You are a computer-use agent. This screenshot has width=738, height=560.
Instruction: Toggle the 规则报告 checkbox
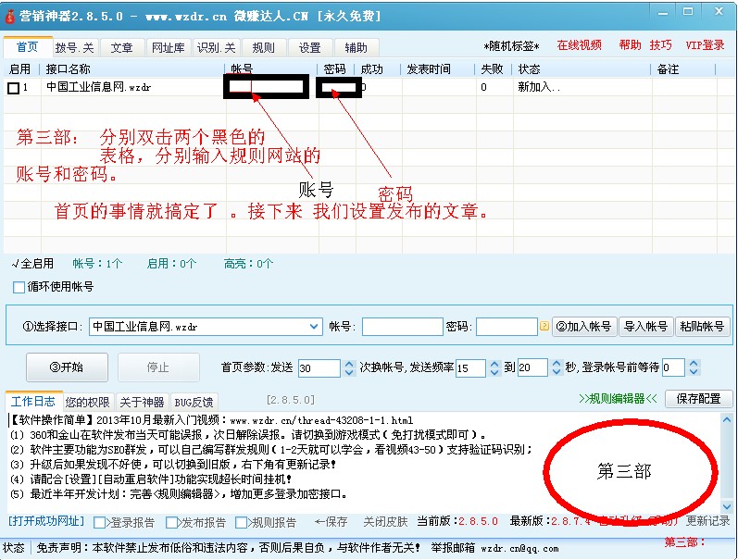point(245,522)
